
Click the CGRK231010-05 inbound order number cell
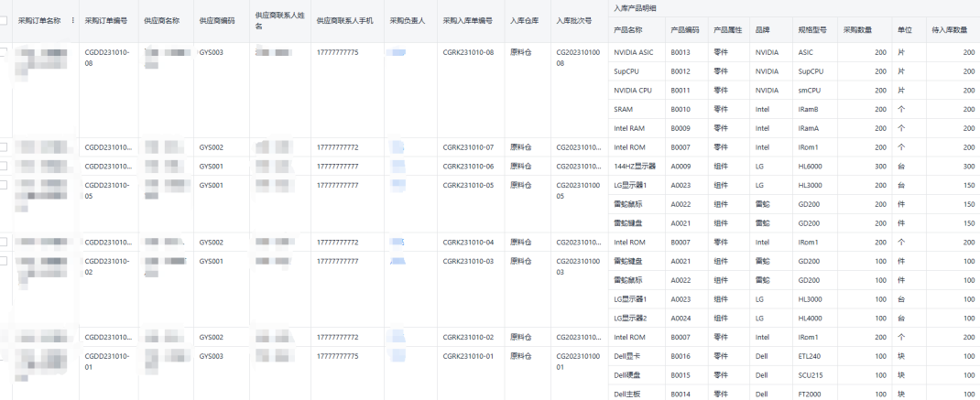468,185
